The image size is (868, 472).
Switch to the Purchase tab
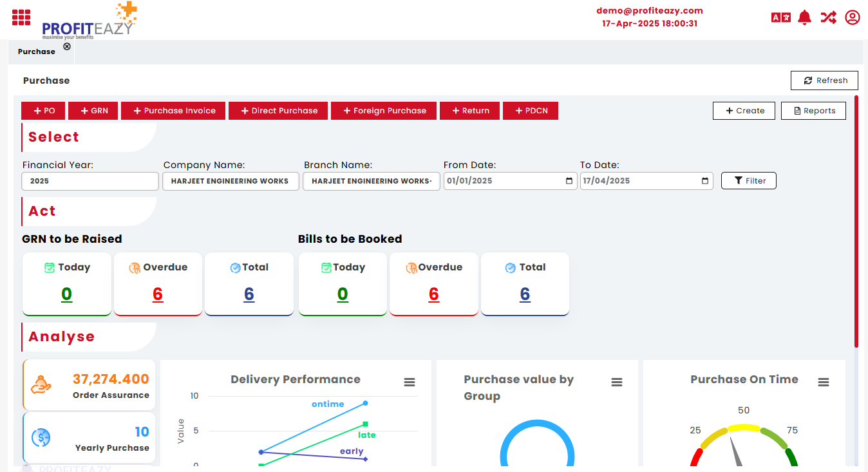click(x=37, y=52)
